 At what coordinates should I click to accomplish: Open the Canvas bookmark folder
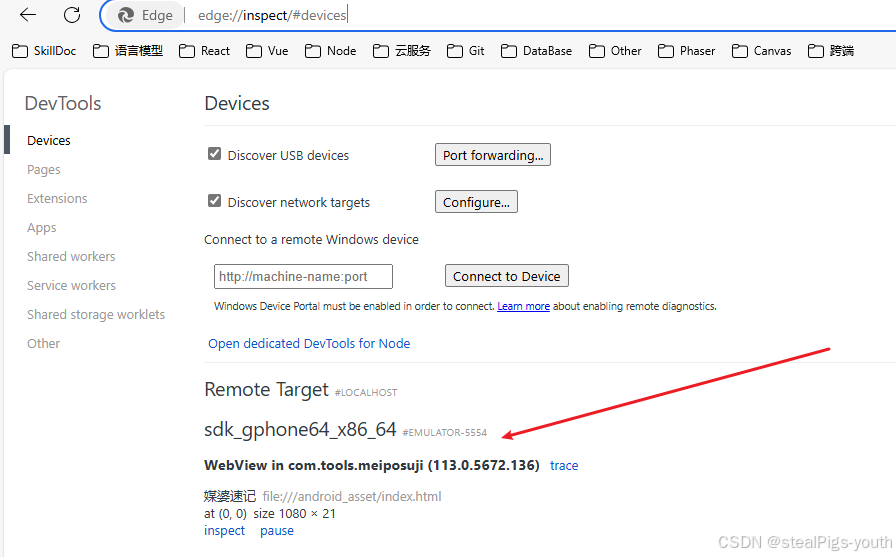[761, 51]
